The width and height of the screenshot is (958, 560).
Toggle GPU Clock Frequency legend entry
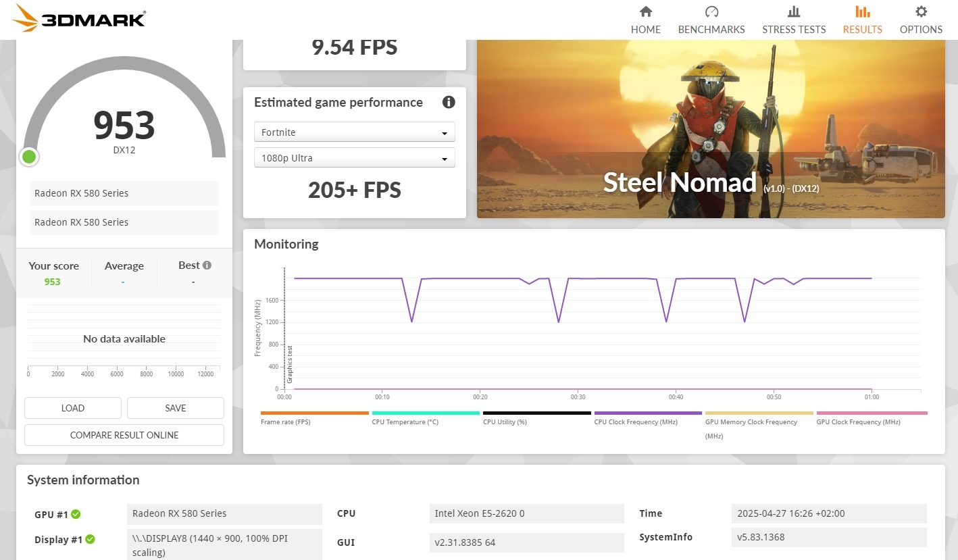(872, 417)
